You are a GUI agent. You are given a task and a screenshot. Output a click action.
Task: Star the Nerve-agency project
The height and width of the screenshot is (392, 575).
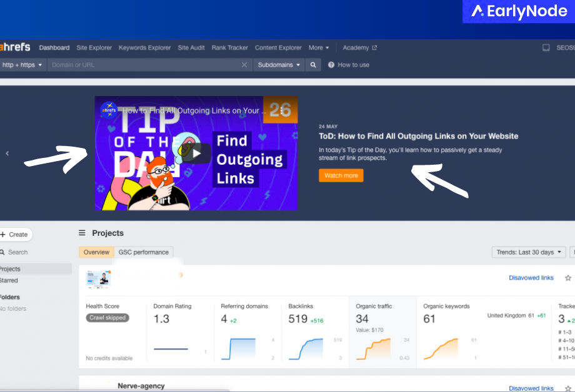tap(568, 388)
